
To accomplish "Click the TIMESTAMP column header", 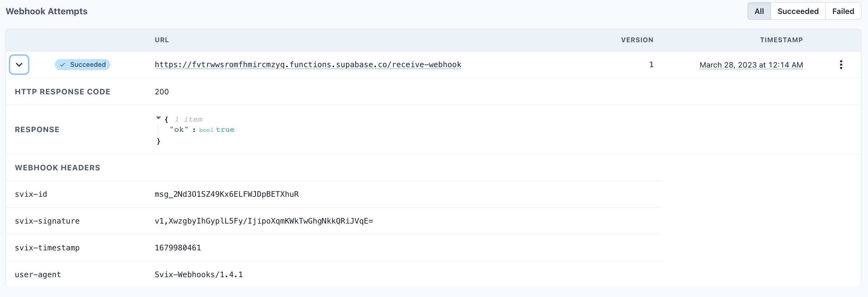I will (x=781, y=40).
